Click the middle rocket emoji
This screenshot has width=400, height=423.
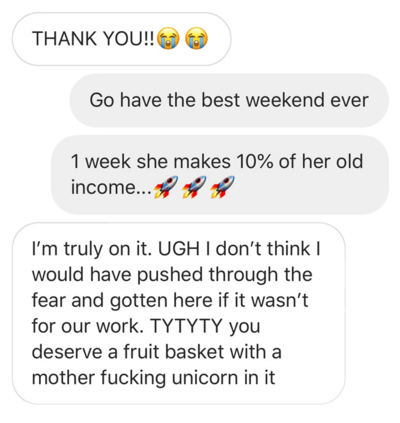pos(194,187)
